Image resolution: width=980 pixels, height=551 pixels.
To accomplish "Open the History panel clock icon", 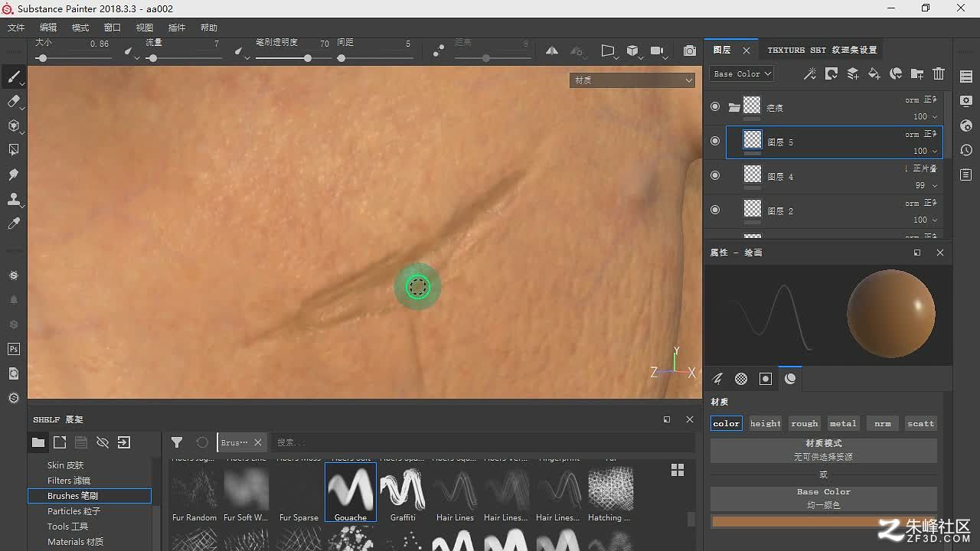I will point(966,150).
